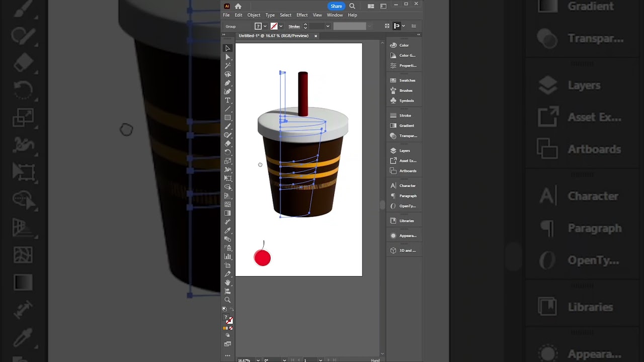Toggle the Hand tool
Viewport: 644px width, 362px height.
(x=227, y=282)
